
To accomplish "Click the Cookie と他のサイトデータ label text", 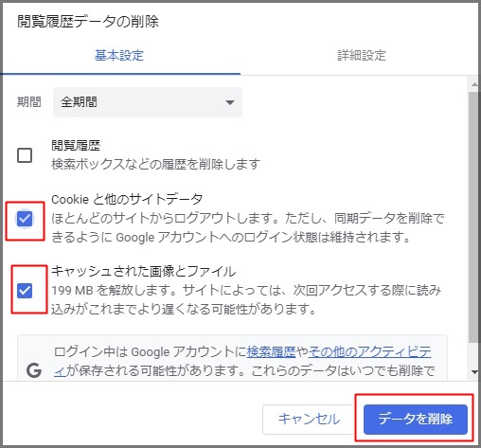I will point(127,199).
